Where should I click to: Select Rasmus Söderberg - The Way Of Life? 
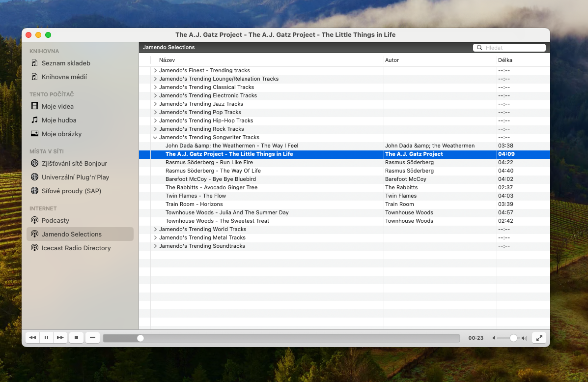[213, 171]
